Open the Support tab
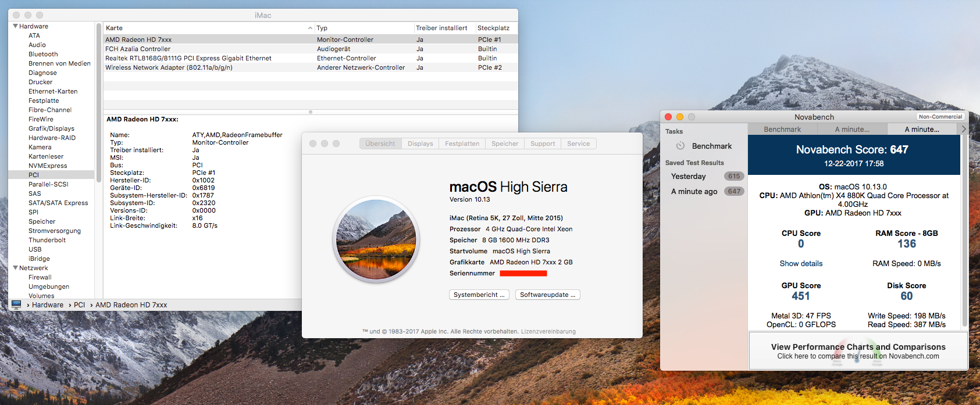The image size is (980, 405). click(543, 144)
